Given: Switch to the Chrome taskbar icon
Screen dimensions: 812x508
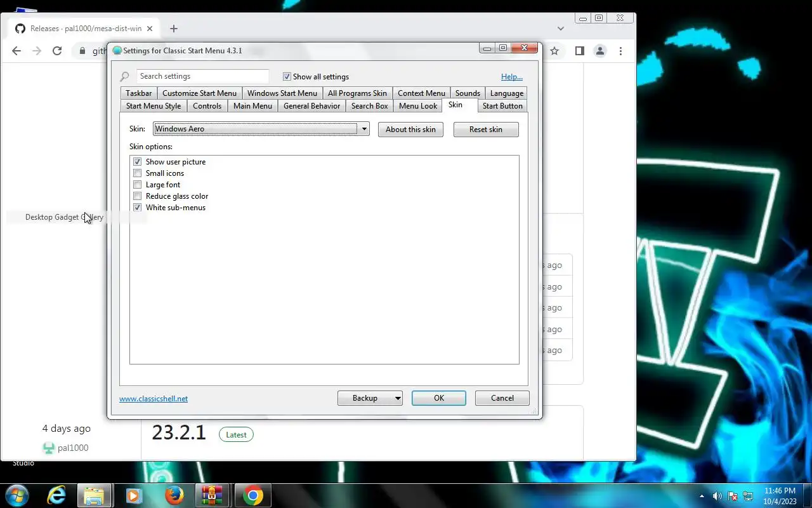Looking at the screenshot, I should click(x=252, y=495).
